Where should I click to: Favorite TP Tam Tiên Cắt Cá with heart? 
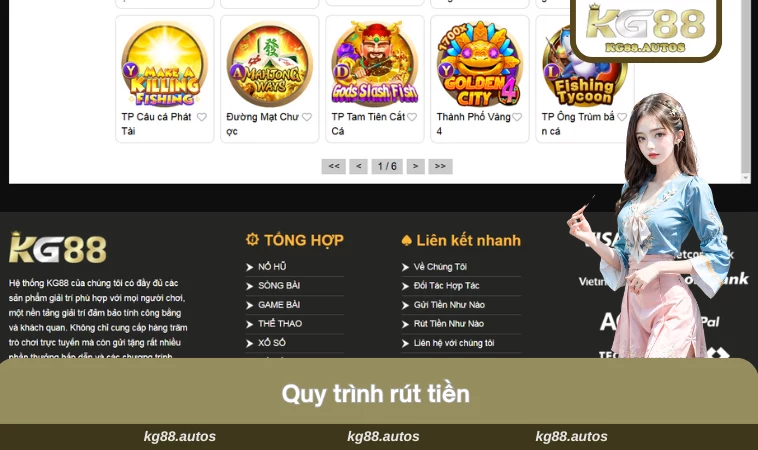(x=412, y=117)
